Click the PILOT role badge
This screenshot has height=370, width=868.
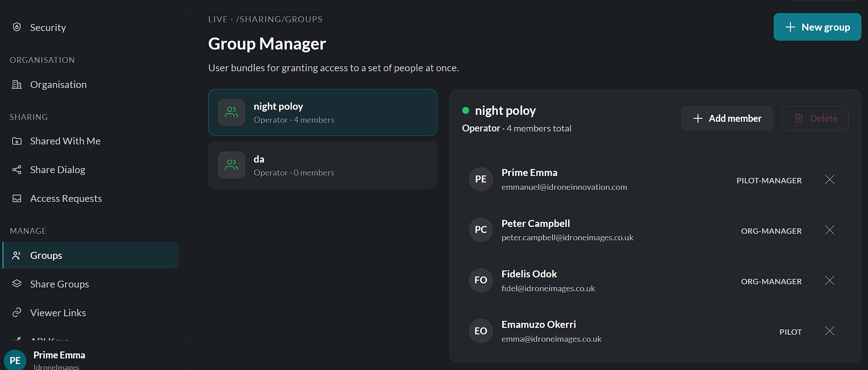coord(790,332)
